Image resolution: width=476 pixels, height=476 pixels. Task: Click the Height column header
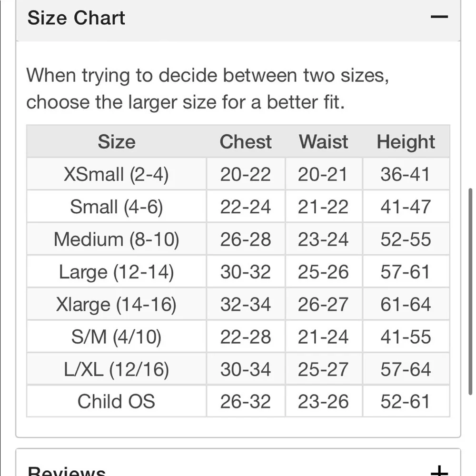[x=406, y=142]
